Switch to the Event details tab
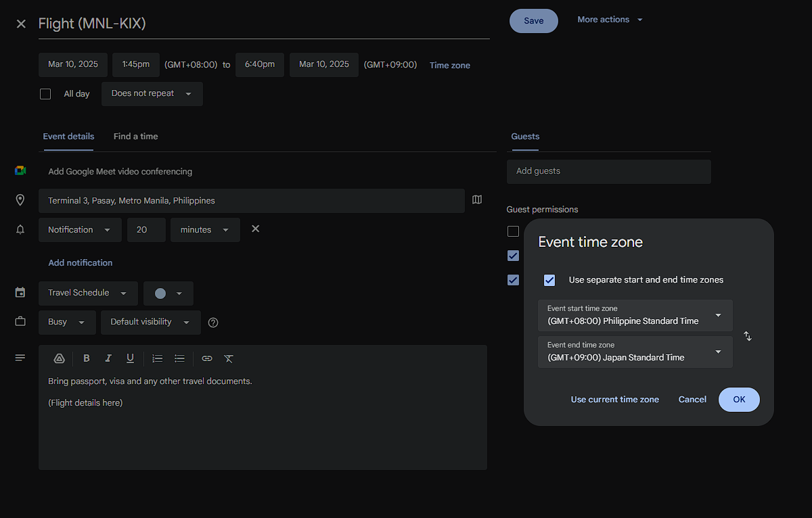This screenshot has width=812, height=518. (x=68, y=137)
